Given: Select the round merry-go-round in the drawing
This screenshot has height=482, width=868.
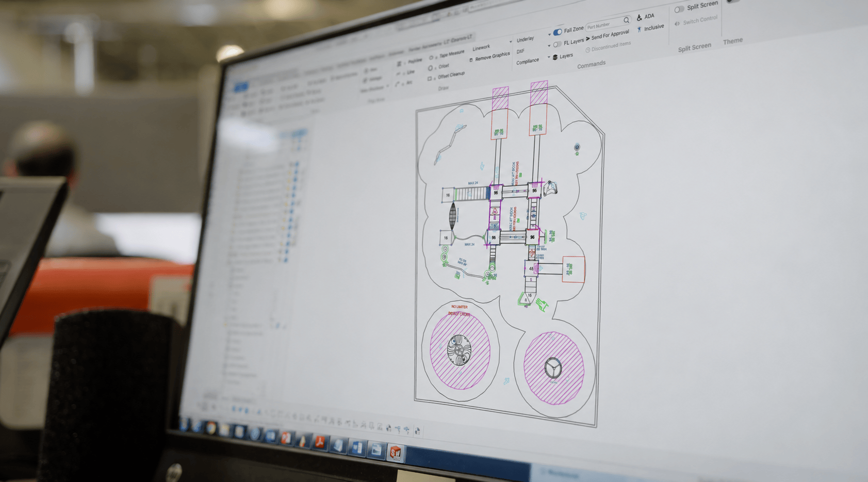Looking at the screenshot, I should (x=459, y=350).
